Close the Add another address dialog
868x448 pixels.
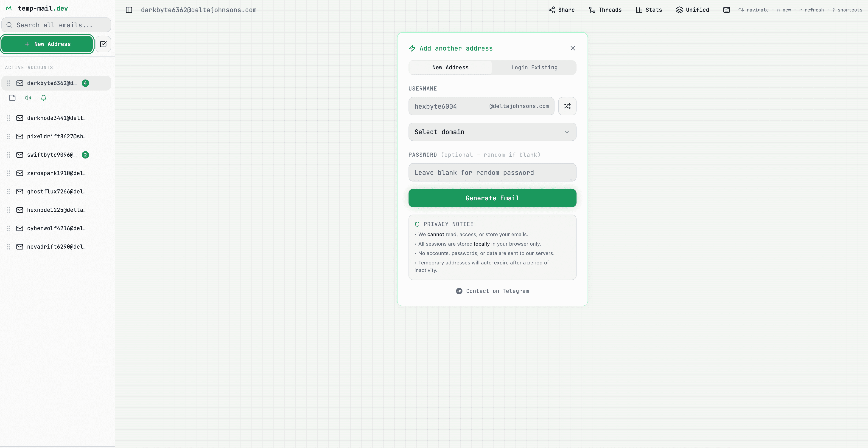pyautogui.click(x=572, y=48)
